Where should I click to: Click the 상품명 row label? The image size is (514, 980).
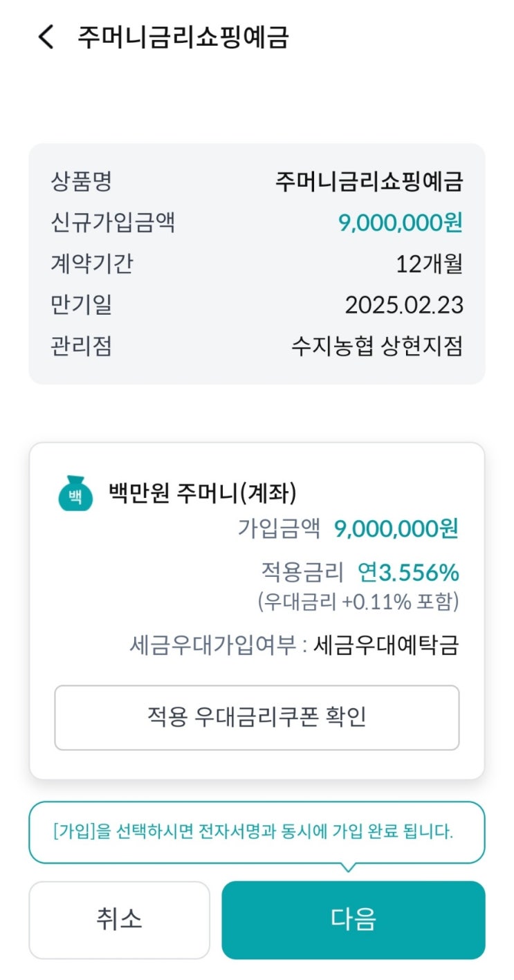coord(81,182)
